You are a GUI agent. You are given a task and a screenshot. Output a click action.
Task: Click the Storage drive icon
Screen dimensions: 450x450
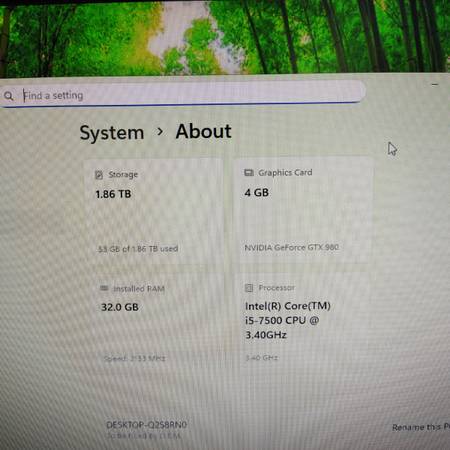coord(99,175)
